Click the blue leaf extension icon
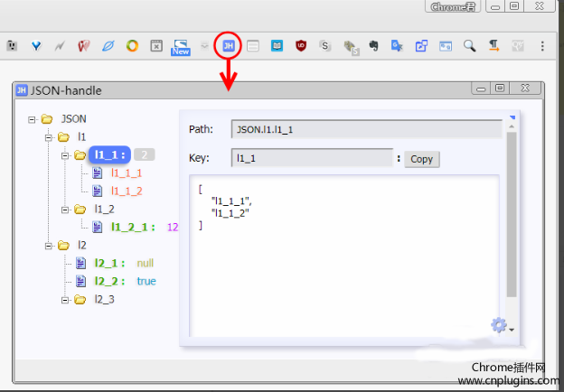This screenshot has height=392, width=564. pyautogui.click(x=108, y=46)
